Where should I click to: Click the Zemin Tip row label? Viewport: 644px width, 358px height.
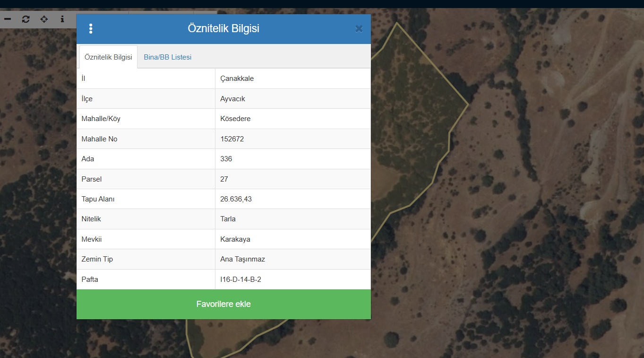pos(97,259)
